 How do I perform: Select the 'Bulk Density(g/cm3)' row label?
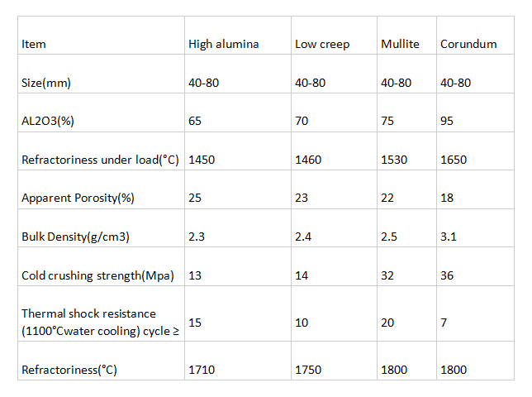click(x=76, y=237)
